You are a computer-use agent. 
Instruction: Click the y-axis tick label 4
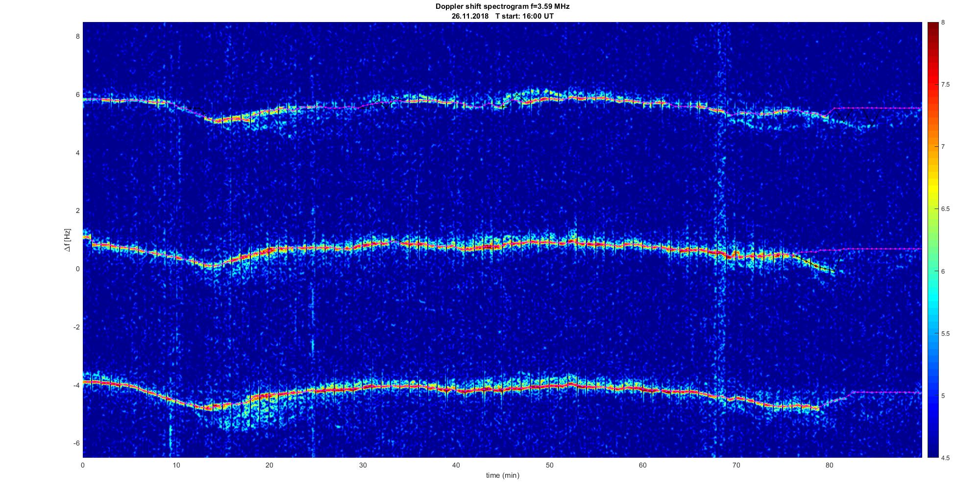[x=77, y=153]
